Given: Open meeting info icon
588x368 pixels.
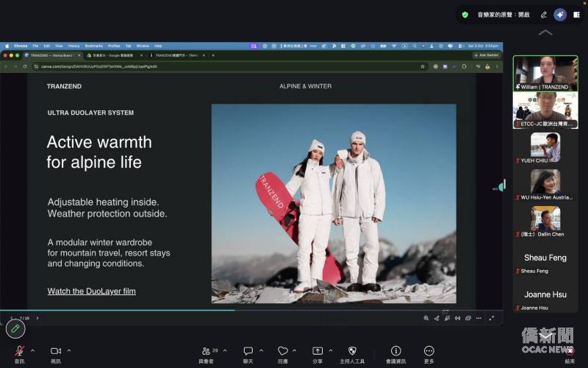Looking at the screenshot, I should point(395,351).
